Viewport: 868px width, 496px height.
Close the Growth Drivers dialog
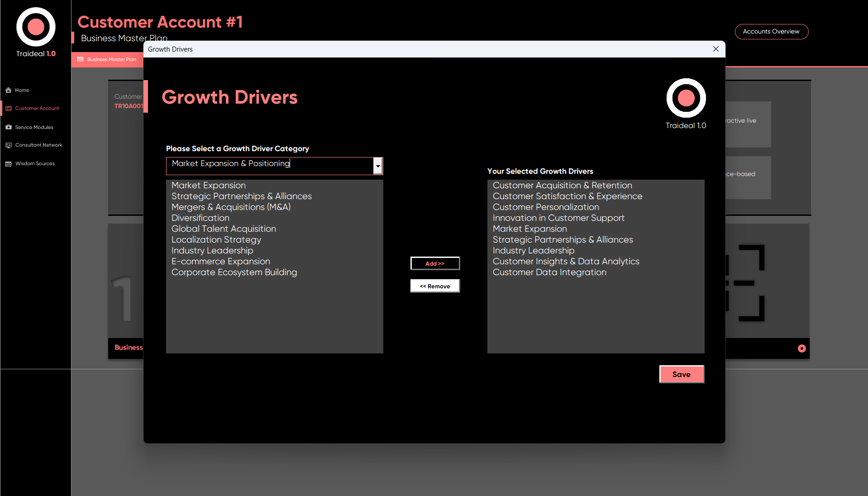pos(715,49)
